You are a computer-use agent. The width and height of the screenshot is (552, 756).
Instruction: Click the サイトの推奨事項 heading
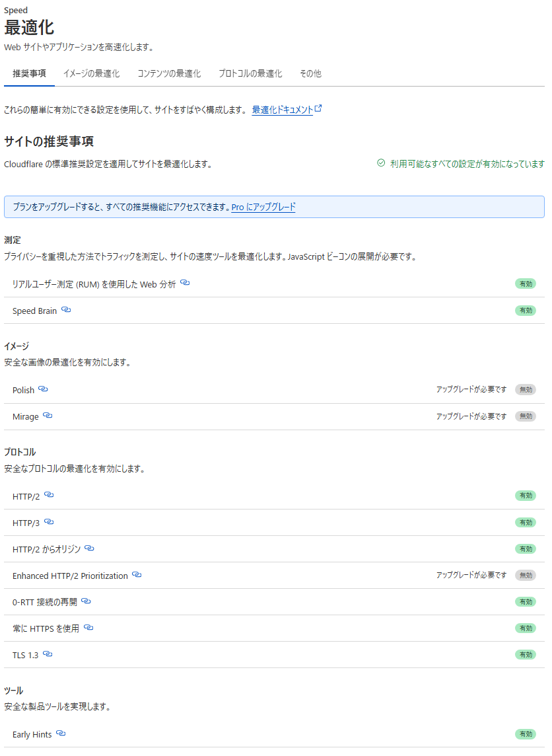(49, 141)
